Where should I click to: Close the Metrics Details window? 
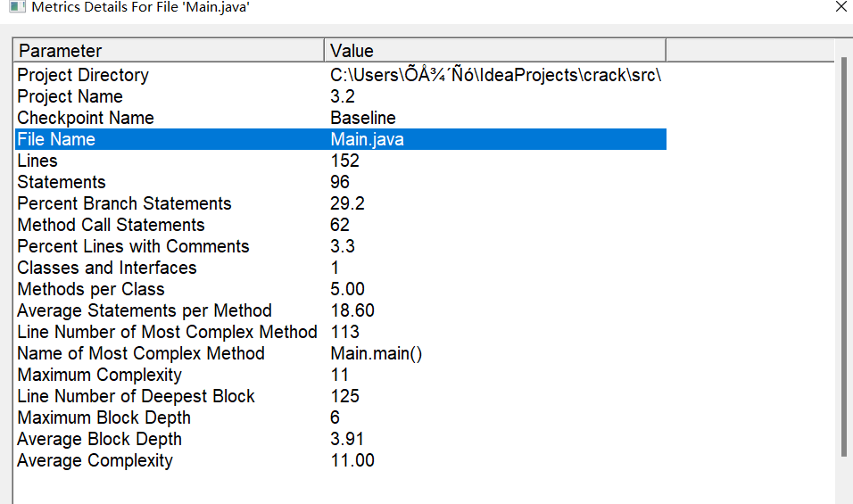pos(841,7)
